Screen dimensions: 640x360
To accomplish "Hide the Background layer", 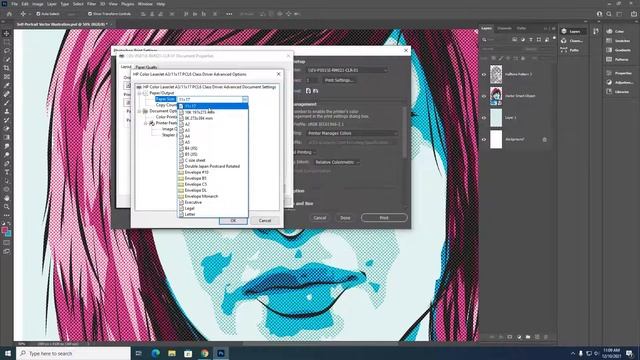I will click(x=484, y=140).
